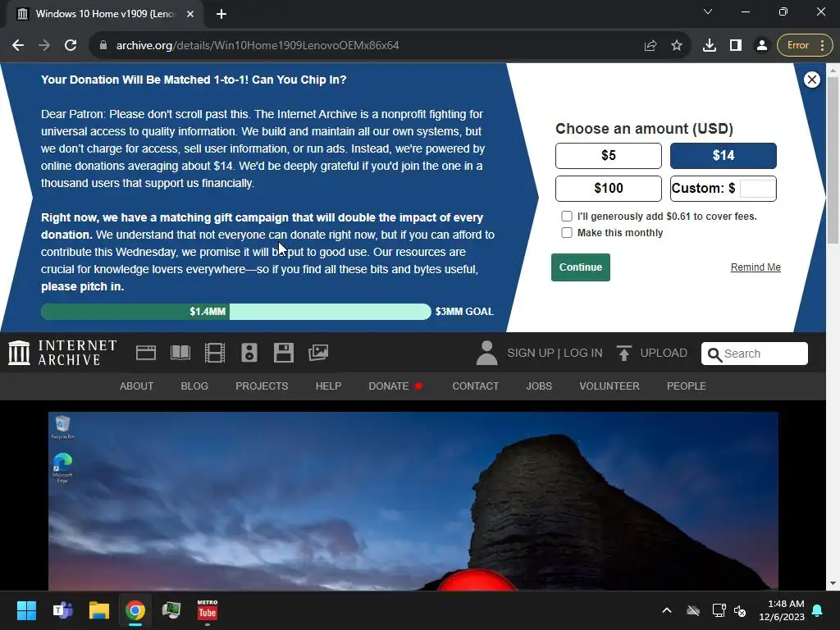The image size is (840, 630).
Task: Open a new browser tab with plus
Action: pyautogui.click(x=221, y=15)
